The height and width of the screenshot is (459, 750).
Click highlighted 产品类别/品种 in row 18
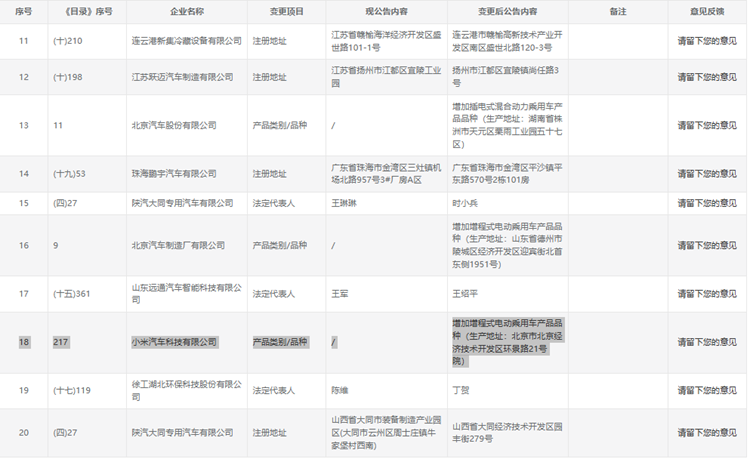pos(280,342)
